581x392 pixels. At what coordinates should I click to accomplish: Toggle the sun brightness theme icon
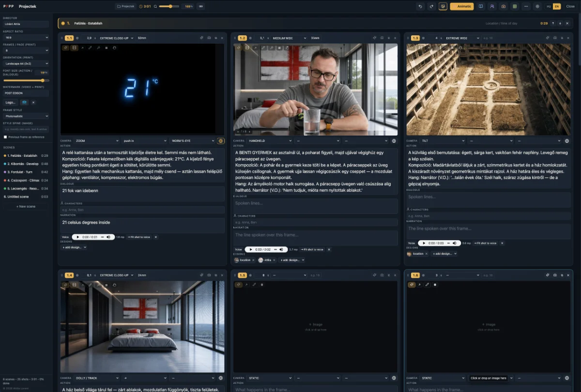click(x=537, y=6)
